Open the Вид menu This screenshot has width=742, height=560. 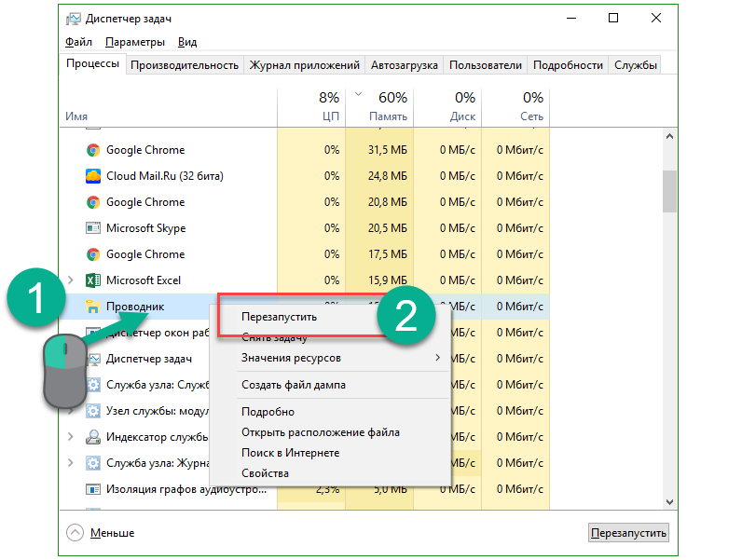tap(187, 42)
